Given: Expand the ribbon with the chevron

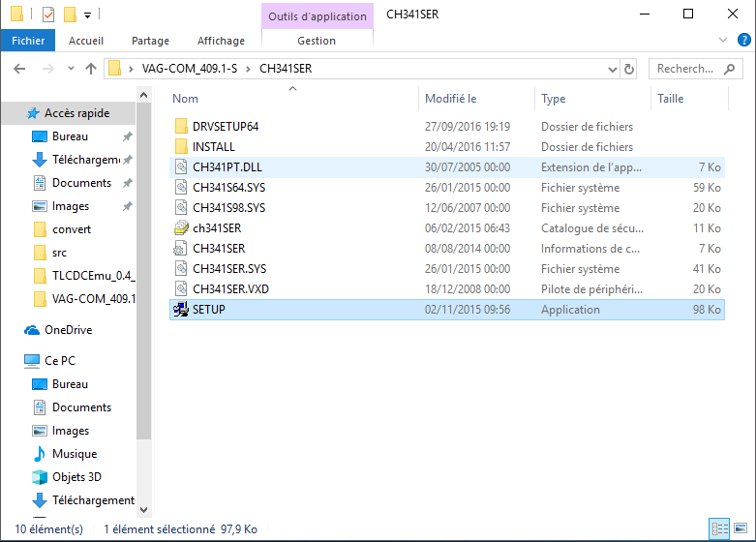Looking at the screenshot, I should point(723,40).
